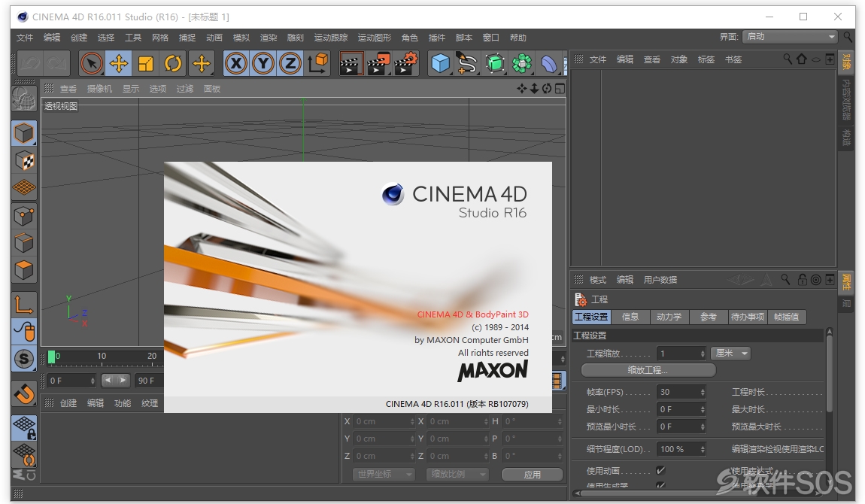Viewport: 865px width, 504px height.
Task: Open the 文件 main menu
Action: click(x=25, y=38)
